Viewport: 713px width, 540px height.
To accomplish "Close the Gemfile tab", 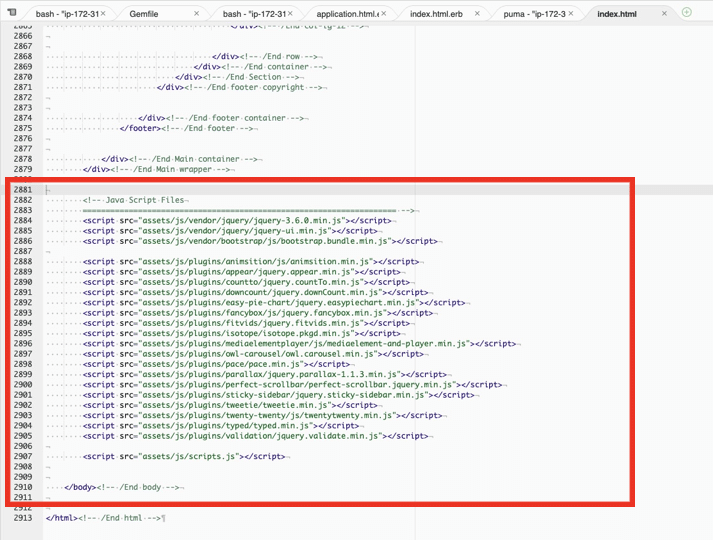I will [x=196, y=14].
